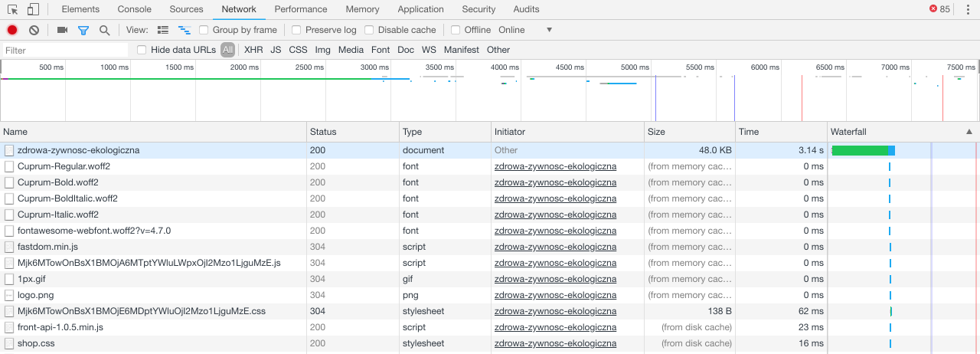Filter requests by WS type
Screen dimensions: 980x354
click(x=429, y=50)
